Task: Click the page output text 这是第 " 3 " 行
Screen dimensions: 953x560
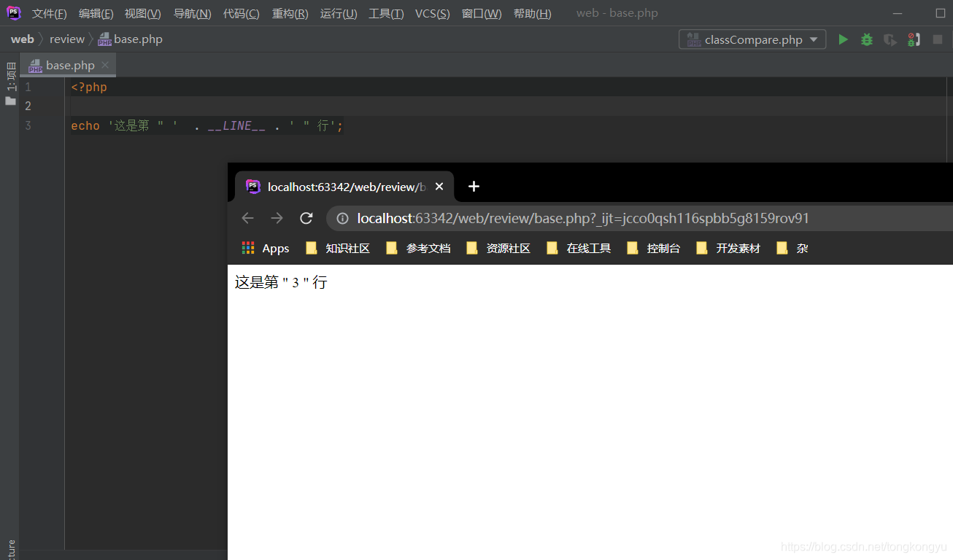Action: pyautogui.click(x=281, y=282)
